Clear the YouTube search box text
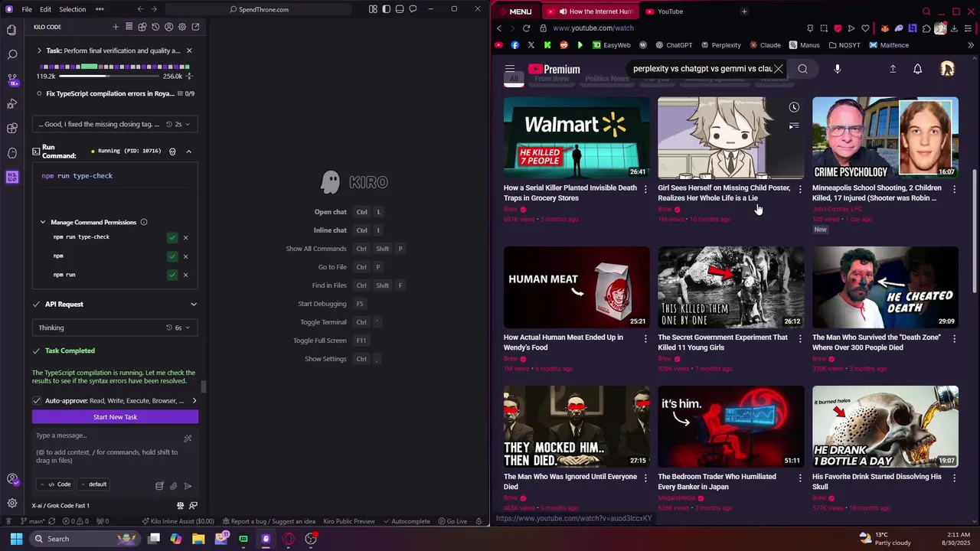The width and height of the screenshot is (980, 551). pyautogui.click(x=779, y=69)
